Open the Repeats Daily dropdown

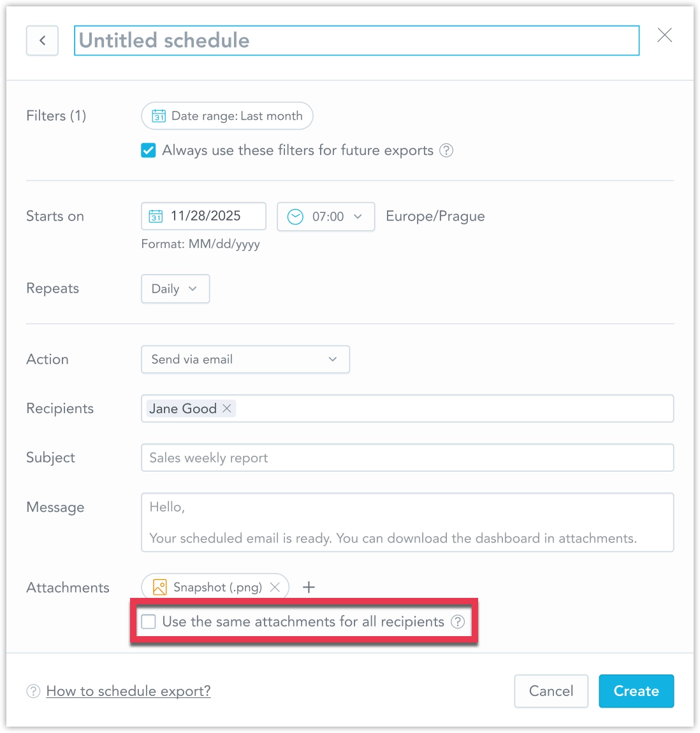175,289
